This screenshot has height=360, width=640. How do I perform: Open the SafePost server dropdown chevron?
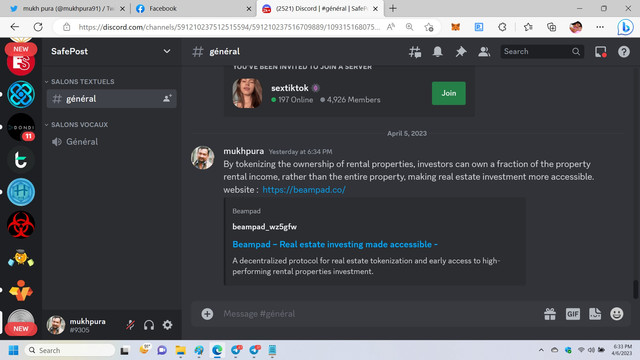[167, 51]
